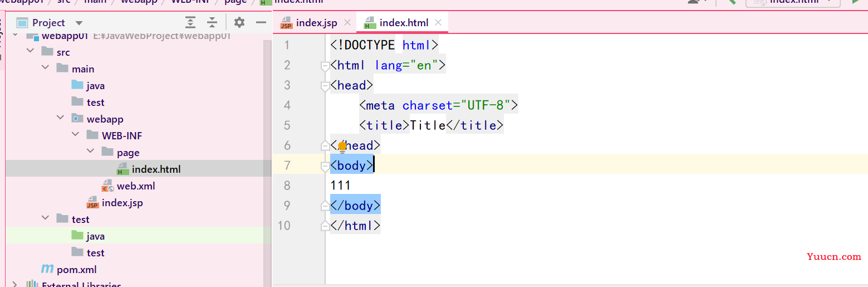868x287 pixels.
Task: Open the Project view type dropdown
Action: (x=79, y=23)
